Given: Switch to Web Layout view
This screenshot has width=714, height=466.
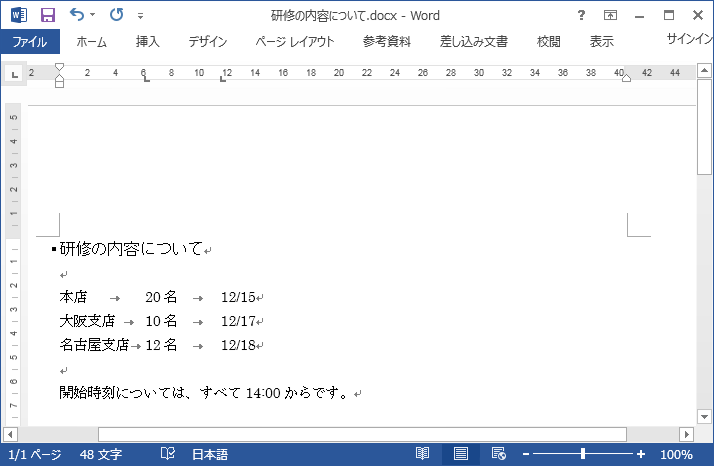Looking at the screenshot, I should pyautogui.click(x=497, y=454).
